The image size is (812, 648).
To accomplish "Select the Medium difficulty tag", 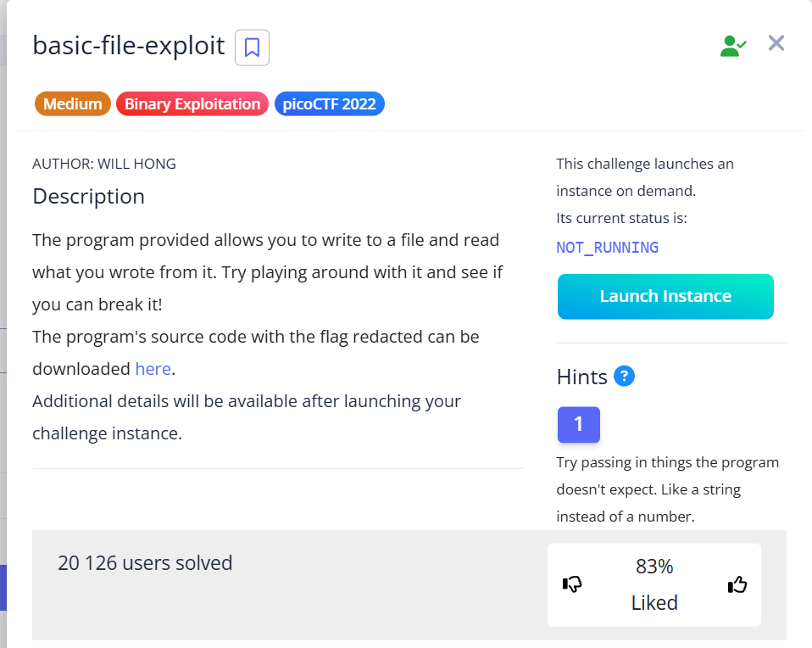I will (73, 104).
